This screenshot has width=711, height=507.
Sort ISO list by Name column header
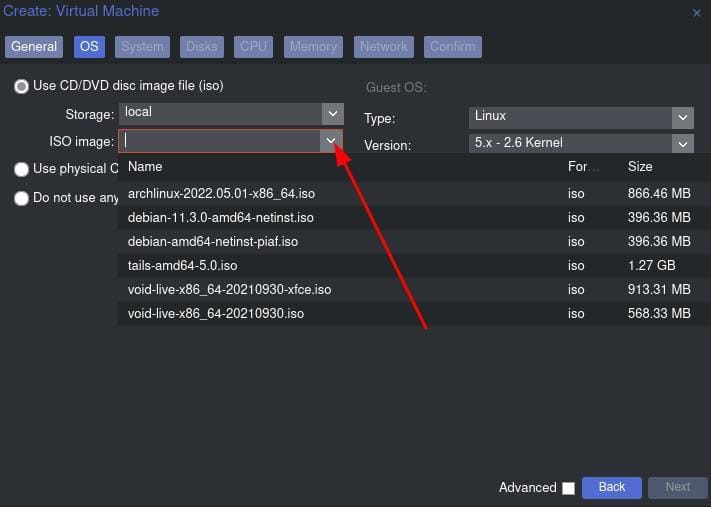click(145, 167)
